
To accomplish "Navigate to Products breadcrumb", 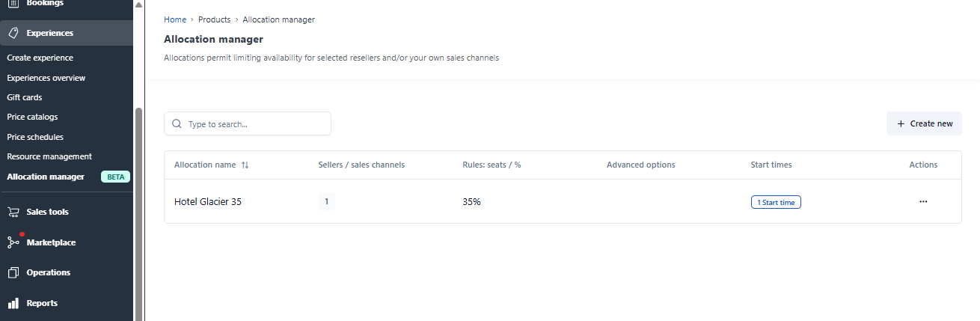I will [x=214, y=19].
